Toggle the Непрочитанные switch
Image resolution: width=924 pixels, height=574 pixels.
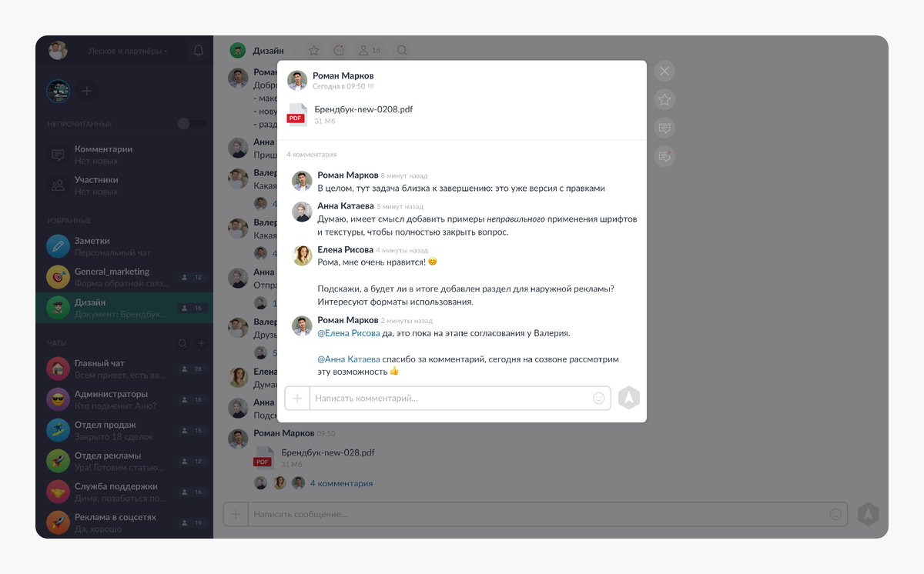[x=192, y=124]
